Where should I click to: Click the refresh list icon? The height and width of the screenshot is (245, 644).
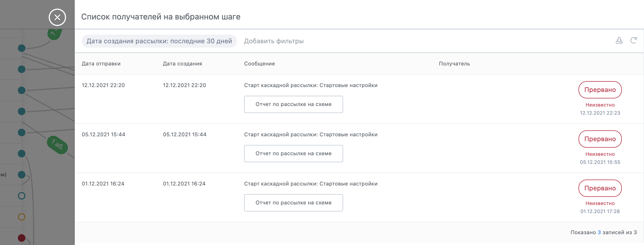(633, 41)
